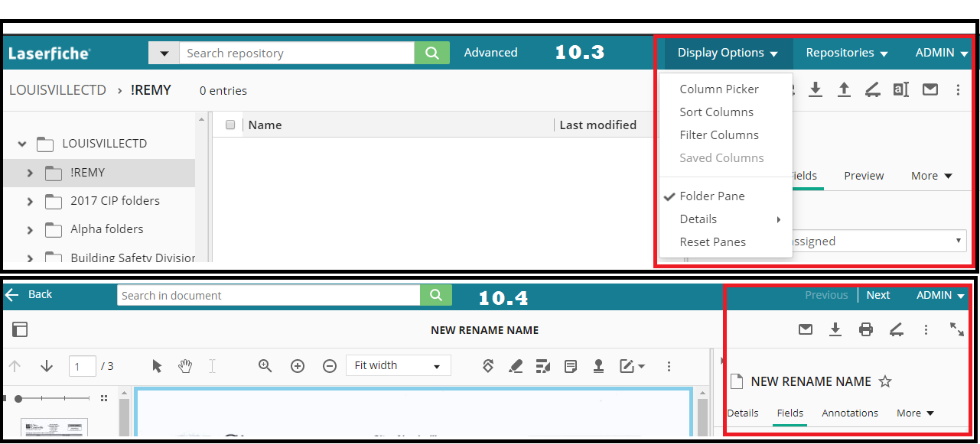Expand the Alpha folders tree node

tap(30, 230)
